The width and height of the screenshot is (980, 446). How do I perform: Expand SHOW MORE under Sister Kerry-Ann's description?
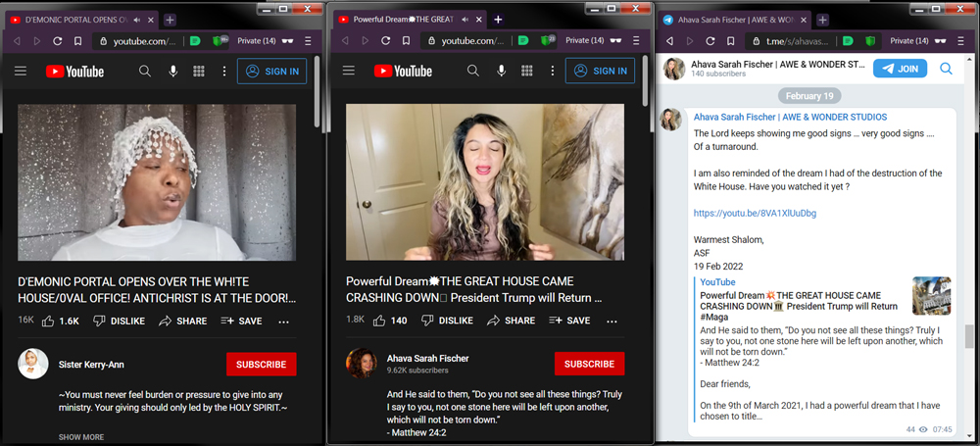point(81,437)
